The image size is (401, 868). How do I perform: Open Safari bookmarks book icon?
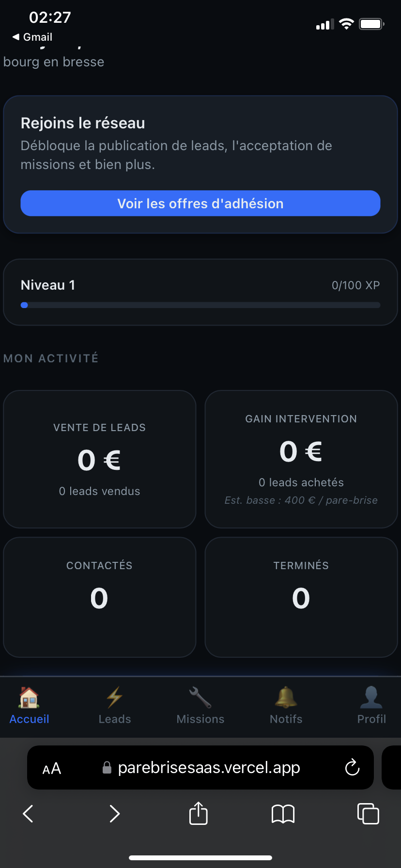[283, 813]
